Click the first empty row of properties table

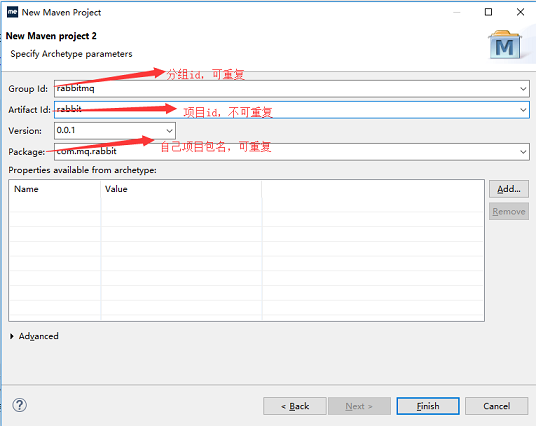(x=246, y=205)
